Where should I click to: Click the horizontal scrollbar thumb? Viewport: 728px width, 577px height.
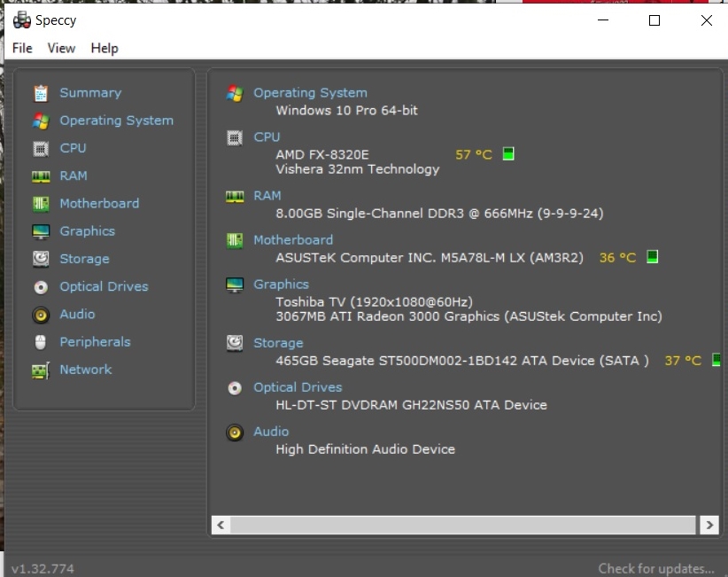tap(463, 525)
